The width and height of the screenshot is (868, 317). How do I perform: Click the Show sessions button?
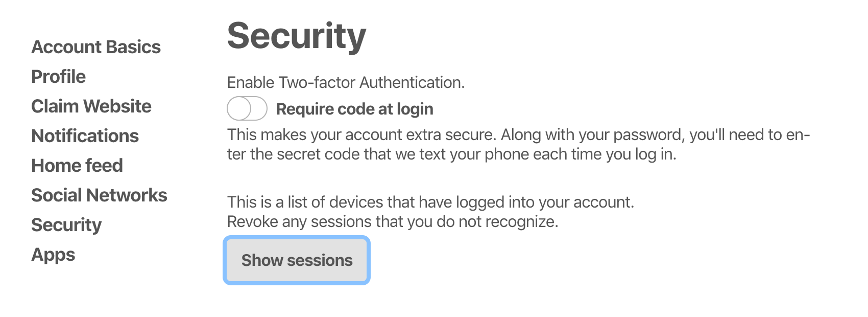pos(297,260)
